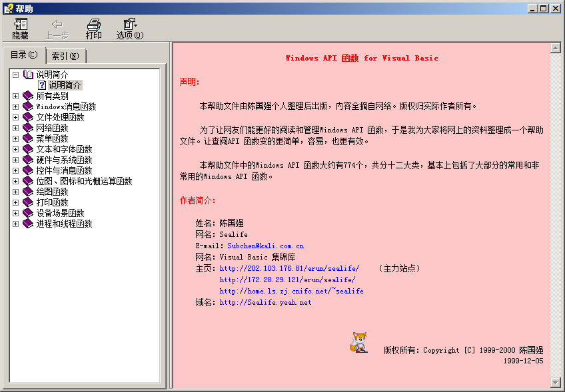Click the fox cartoon image

358,342
